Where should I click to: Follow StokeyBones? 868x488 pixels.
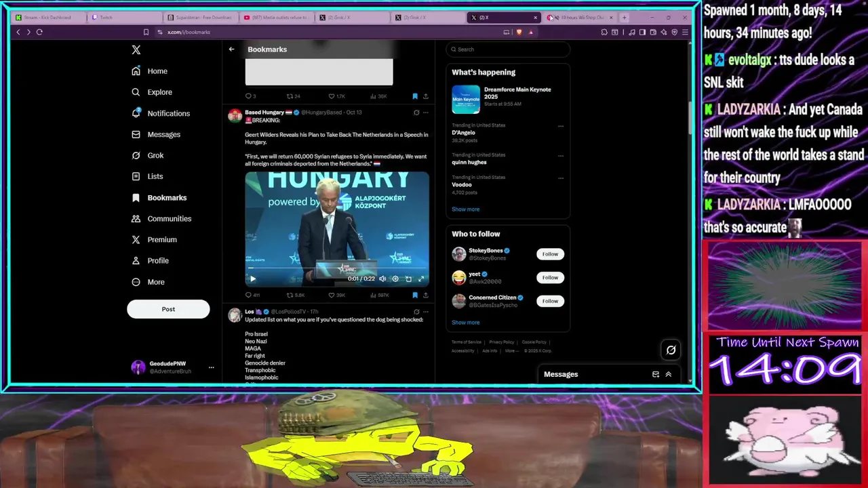pos(550,254)
